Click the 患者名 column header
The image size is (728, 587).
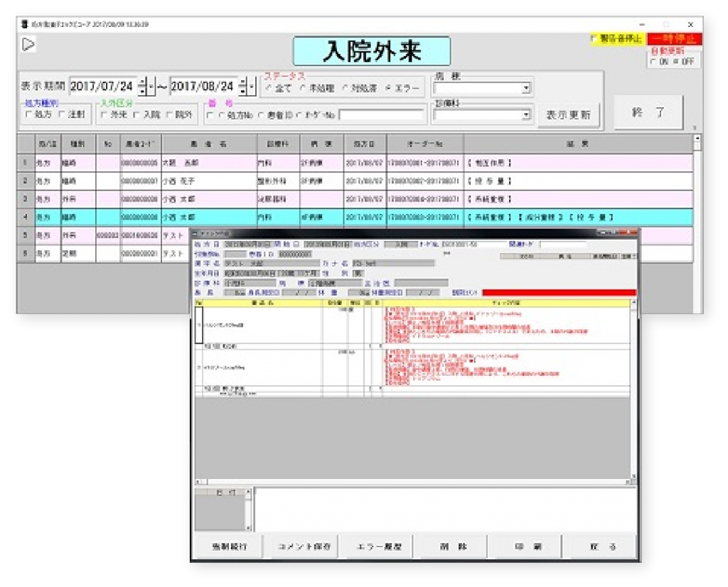(x=210, y=144)
